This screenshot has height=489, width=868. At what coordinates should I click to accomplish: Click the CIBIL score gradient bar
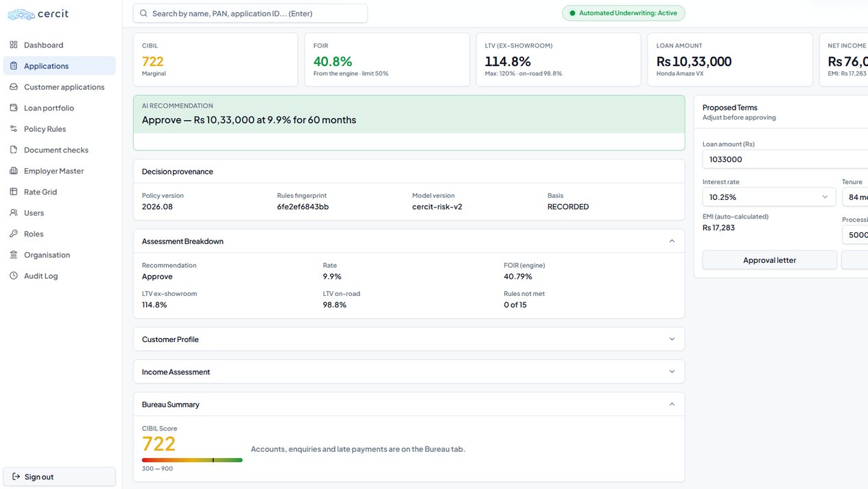(192, 460)
